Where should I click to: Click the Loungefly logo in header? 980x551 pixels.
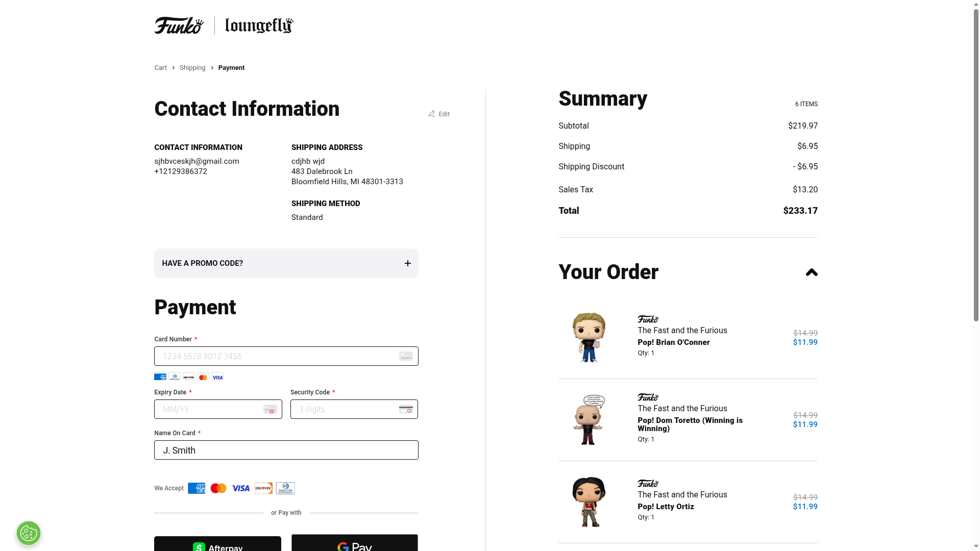(x=259, y=26)
